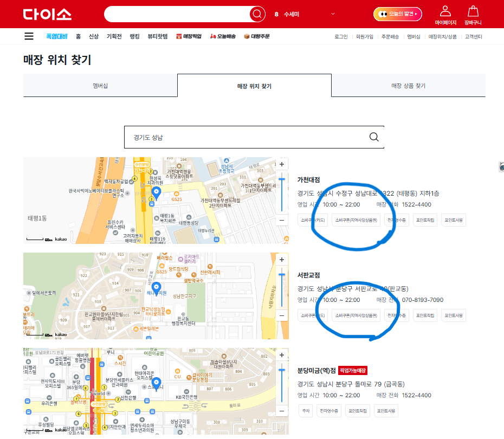Switch to the 매장 상품 찾기 tab
Viewport: 504px width, 439px height.
(x=408, y=85)
